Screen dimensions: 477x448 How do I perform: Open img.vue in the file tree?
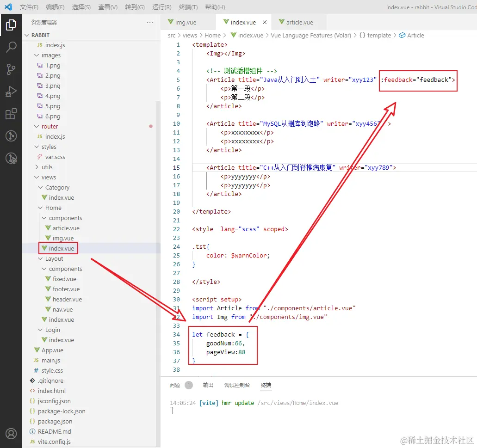[x=63, y=238]
